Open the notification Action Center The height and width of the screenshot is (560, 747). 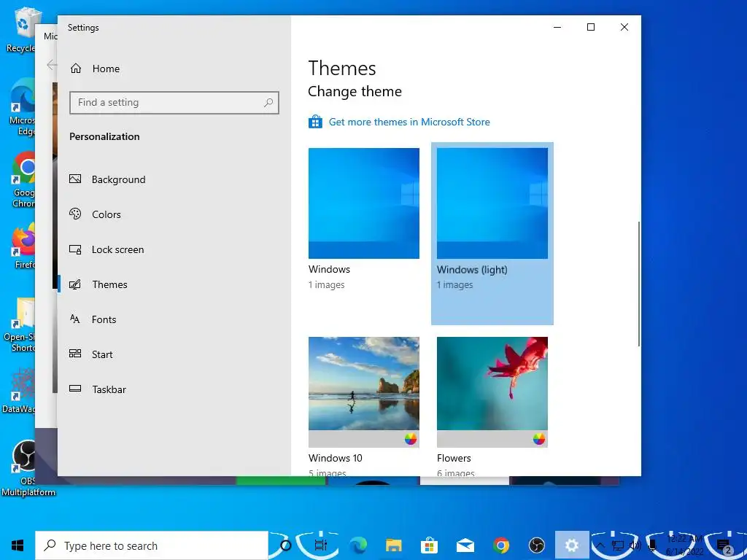pyautogui.click(x=724, y=545)
